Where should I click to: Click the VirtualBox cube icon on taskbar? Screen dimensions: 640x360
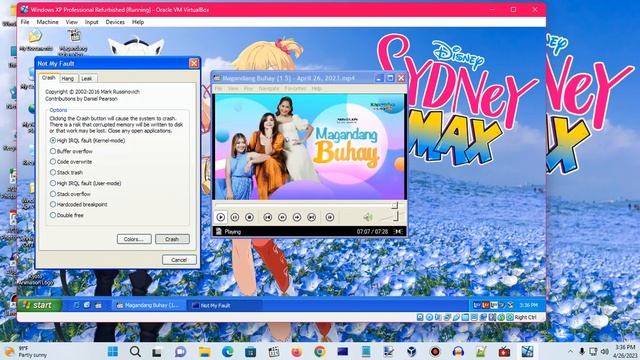tap(412, 351)
